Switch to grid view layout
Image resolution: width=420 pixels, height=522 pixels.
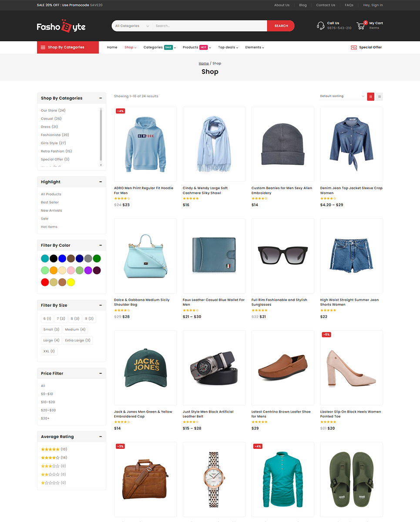(x=370, y=97)
